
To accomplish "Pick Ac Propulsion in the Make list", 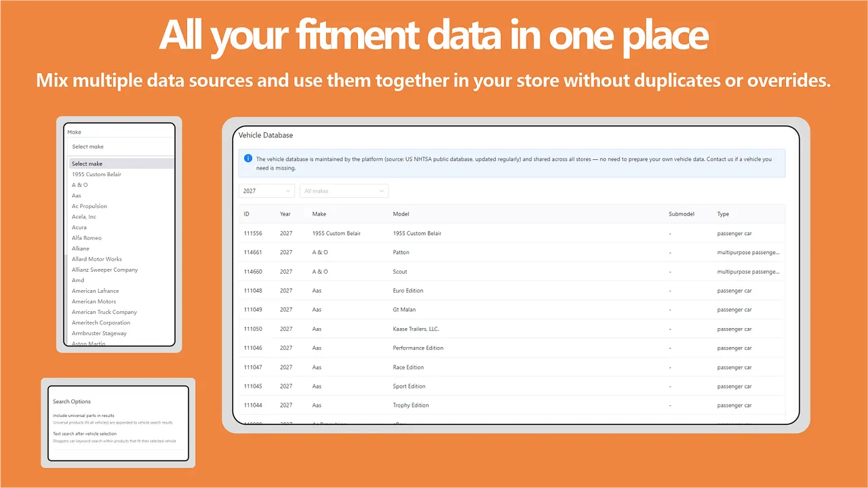I will 90,206.
